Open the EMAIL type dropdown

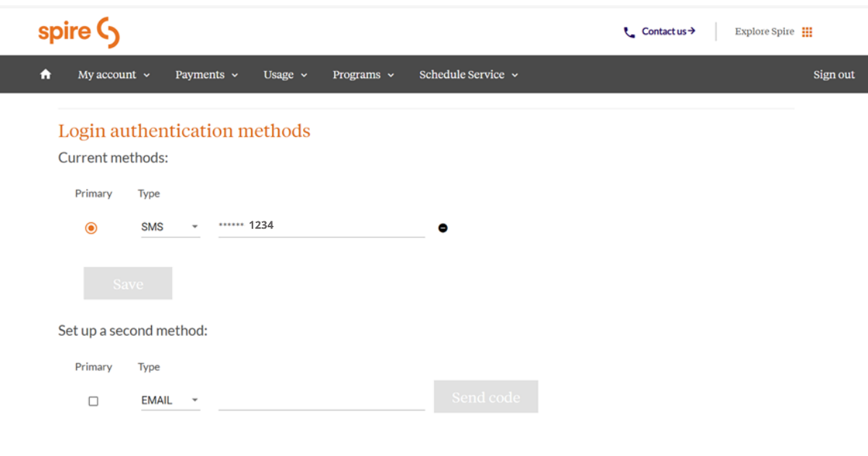(170, 400)
